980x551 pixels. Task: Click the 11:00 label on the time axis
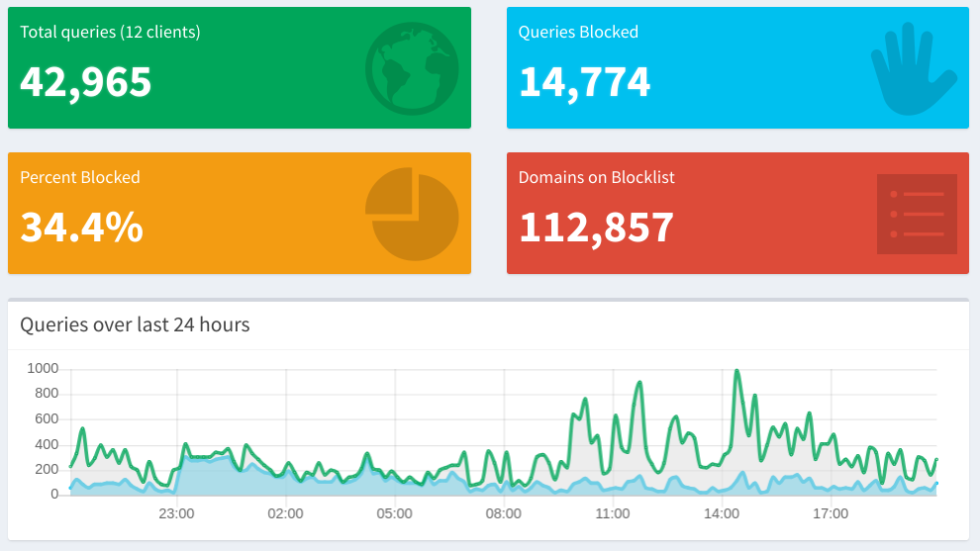point(613,513)
